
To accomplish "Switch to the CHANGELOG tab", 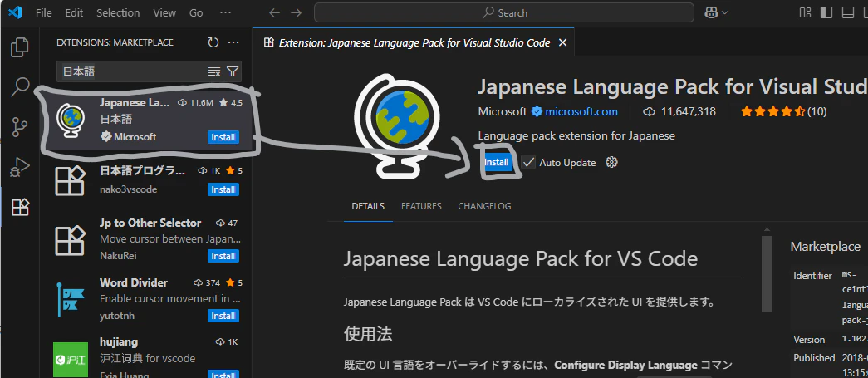I will [484, 206].
